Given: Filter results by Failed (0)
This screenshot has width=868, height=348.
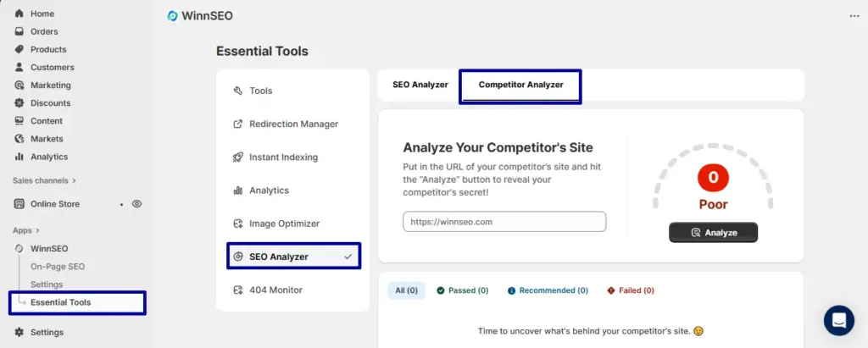Looking at the screenshot, I should pos(631,290).
